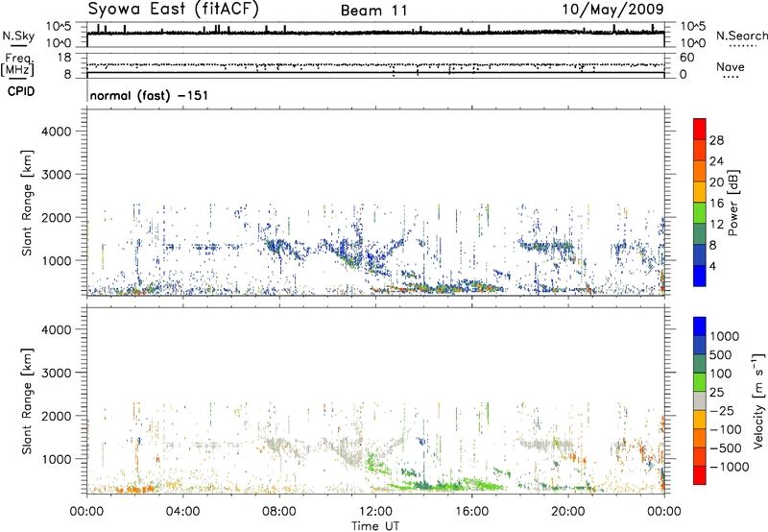Click the '-1000' tick on Velocity colorbar

pyautogui.click(x=730, y=467)
